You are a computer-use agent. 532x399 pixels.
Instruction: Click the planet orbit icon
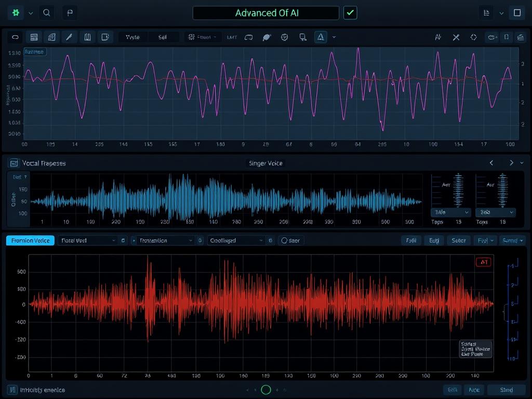267,37
